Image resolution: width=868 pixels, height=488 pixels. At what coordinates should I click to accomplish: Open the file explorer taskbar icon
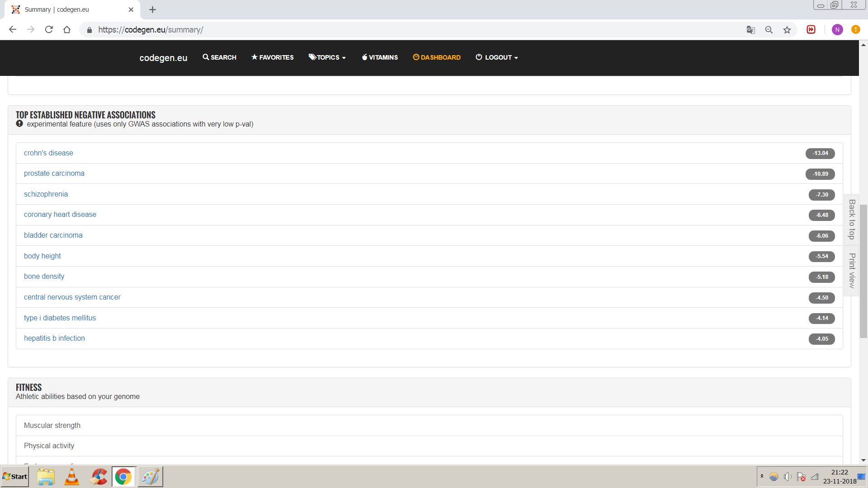click(46, 477)
